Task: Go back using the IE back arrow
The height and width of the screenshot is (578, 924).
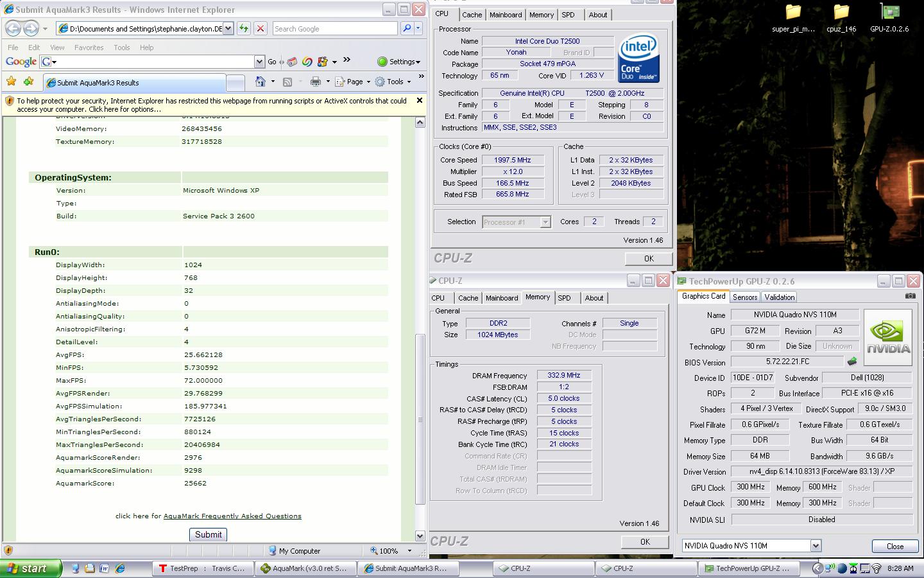Action: point(13,28)
